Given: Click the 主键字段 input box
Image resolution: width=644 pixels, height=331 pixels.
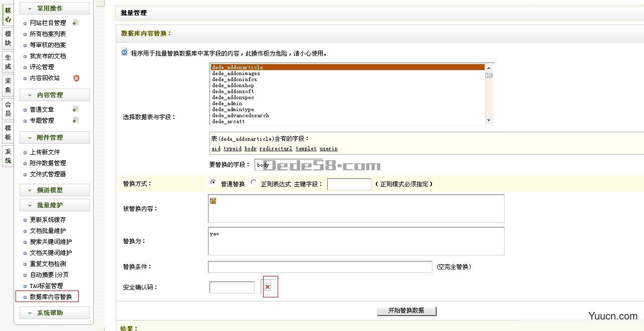Looking at the screenshot, I should point(349,184).
